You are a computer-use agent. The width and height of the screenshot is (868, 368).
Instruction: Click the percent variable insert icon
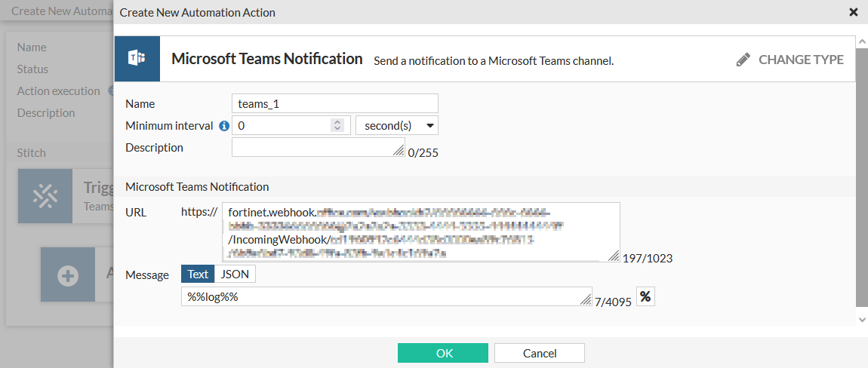(x=645, y=297)
